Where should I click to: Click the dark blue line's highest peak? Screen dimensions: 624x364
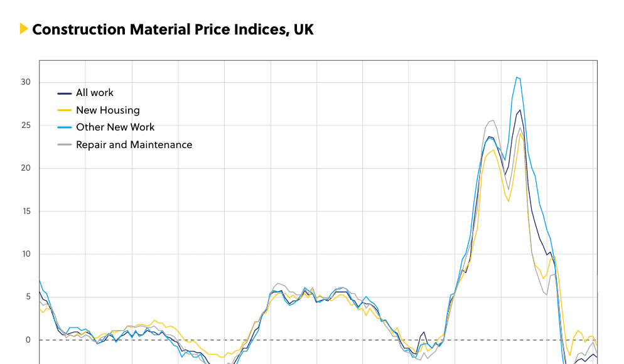520,110
